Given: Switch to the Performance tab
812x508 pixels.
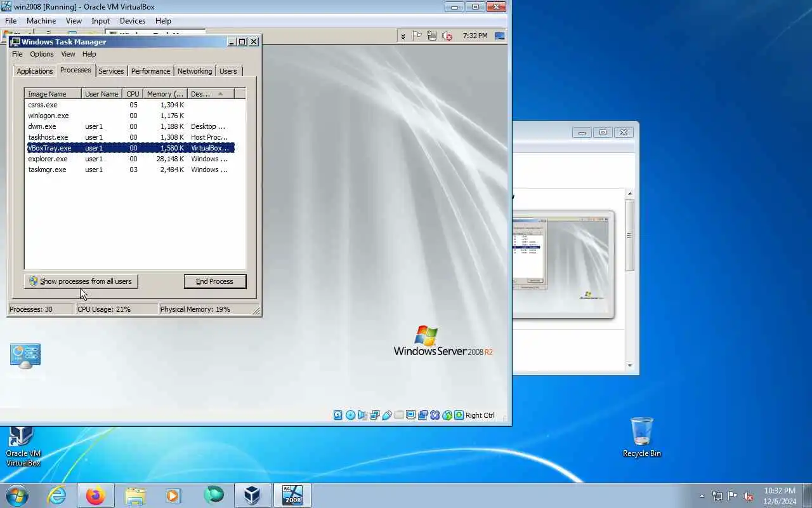Looking at the screenshot, I should click(150, 71).
